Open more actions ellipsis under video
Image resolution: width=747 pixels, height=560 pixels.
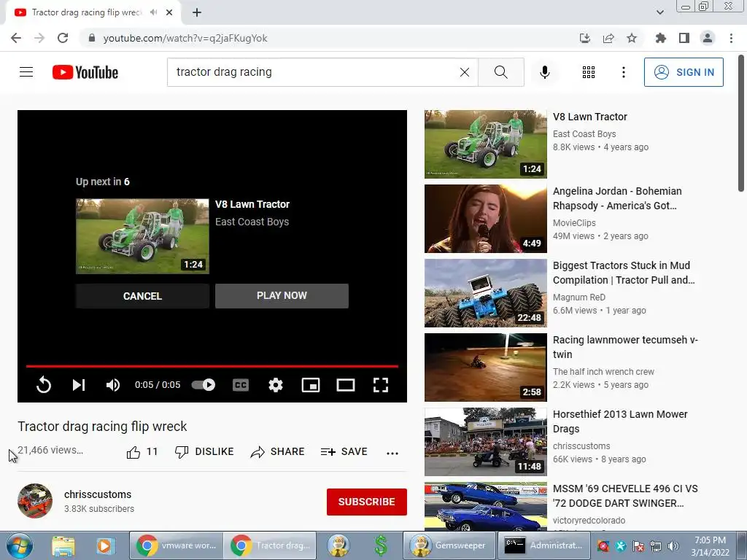[392, 453]
